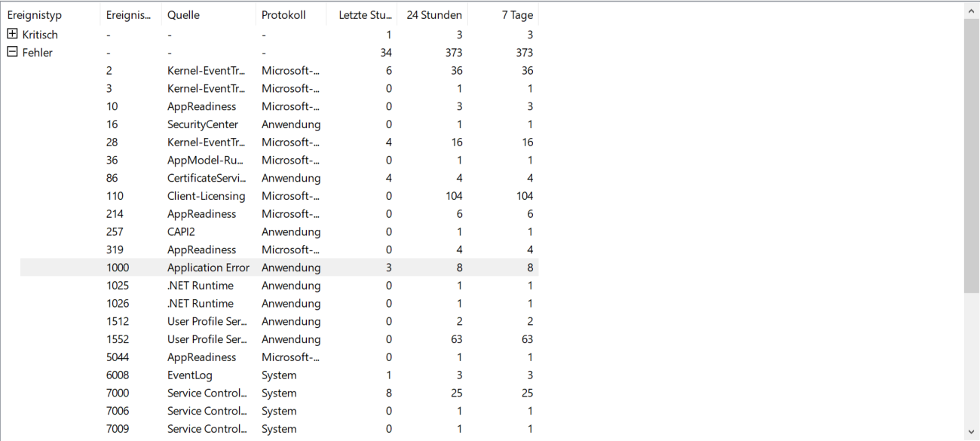Click the 24 Stunden column header
This screenshot has width=980, height=441.
pos(433,15)
